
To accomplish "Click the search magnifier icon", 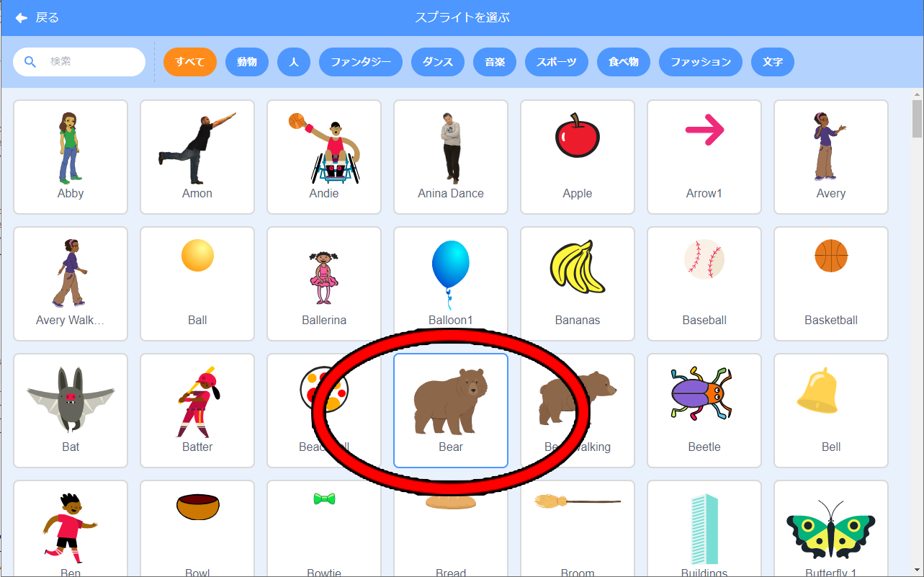I will (30, 62).
